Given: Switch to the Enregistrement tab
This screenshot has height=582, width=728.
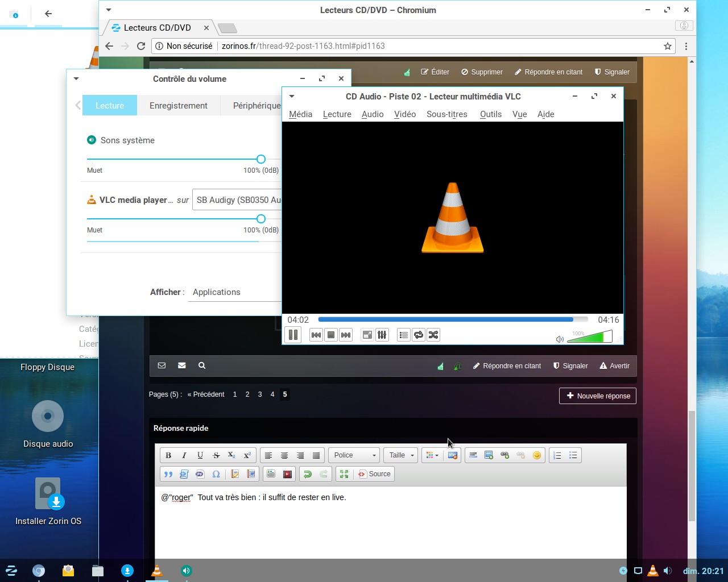Looking at the screenshot, I should 178,106.
